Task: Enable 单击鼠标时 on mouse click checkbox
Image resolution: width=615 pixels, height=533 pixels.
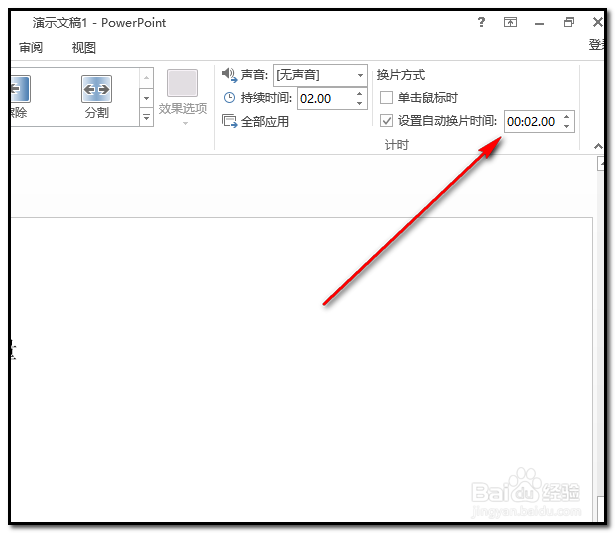Action: click(x=386, y=97)
